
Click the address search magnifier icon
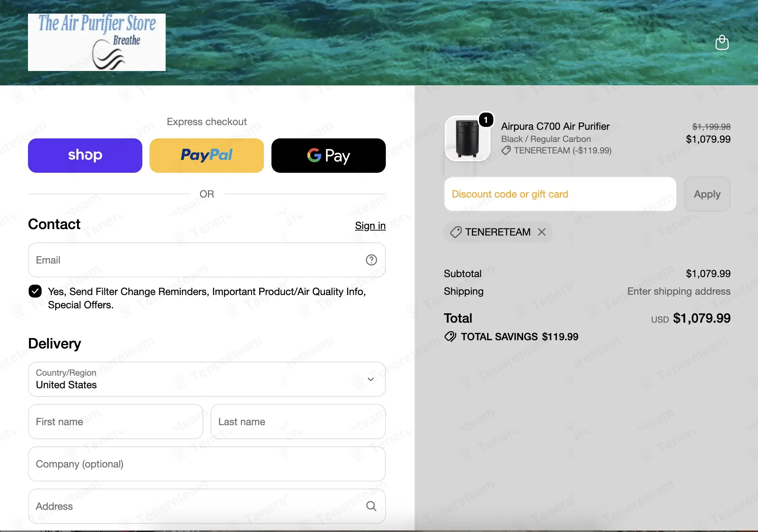coord(371,506)
